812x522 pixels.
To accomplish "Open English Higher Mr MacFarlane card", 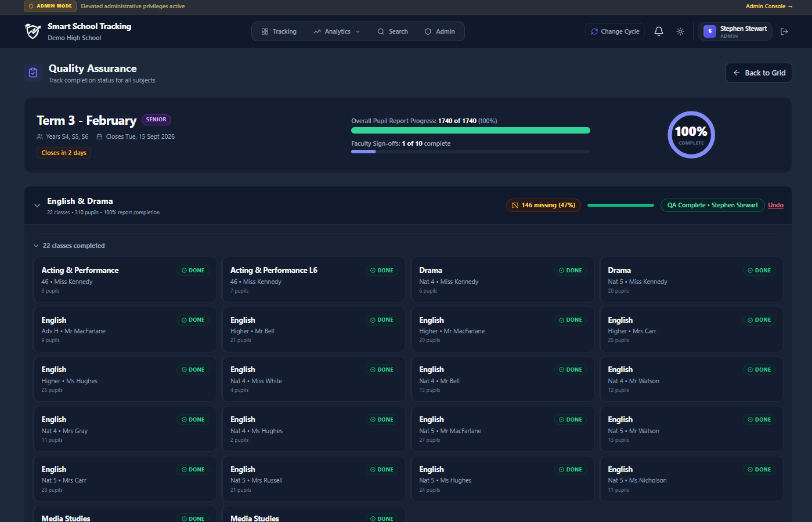I will (x=503, y=330).
